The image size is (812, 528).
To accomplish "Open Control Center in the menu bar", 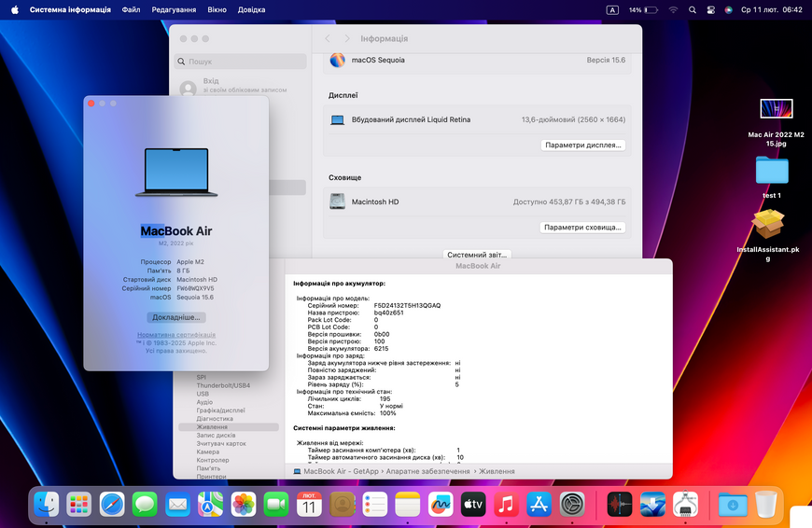I will point(710,10).
